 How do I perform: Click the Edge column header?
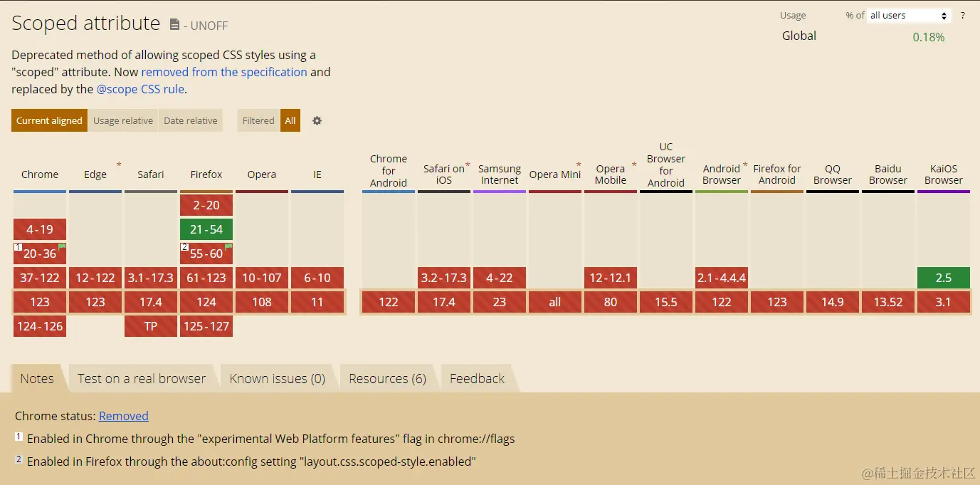[95, 174]
